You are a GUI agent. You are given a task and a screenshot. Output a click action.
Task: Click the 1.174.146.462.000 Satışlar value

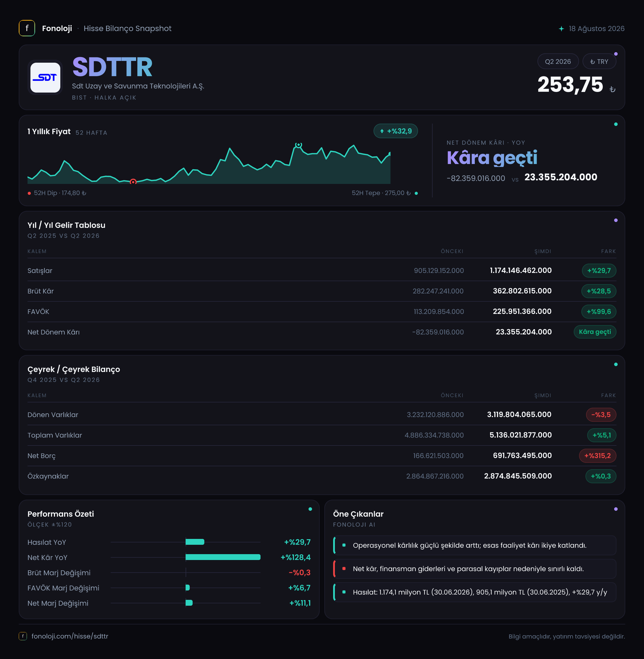[520, 270]
